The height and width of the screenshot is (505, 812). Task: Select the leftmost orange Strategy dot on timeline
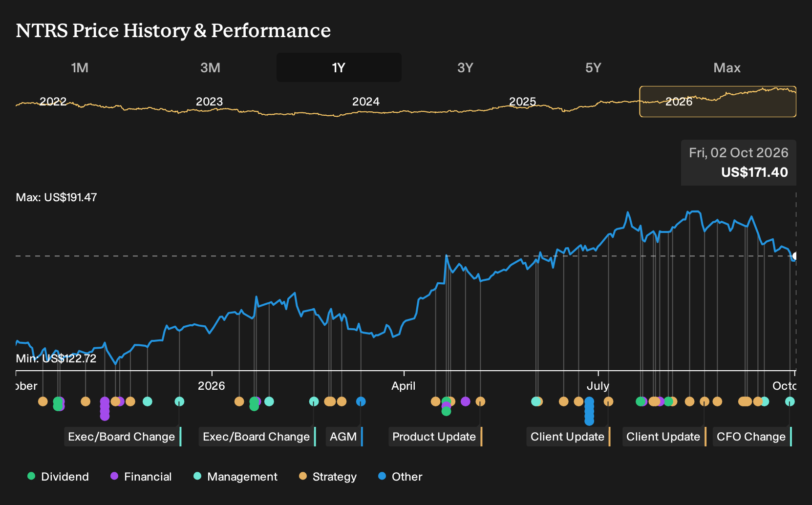[x=43, y=401]
